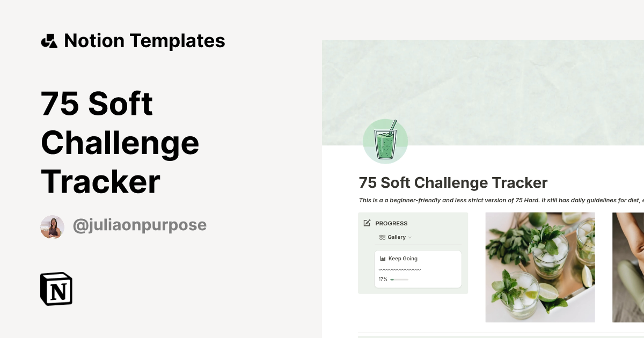
Task: Open the juliaonpurpose profile avatar
Action: pos(52,227)
